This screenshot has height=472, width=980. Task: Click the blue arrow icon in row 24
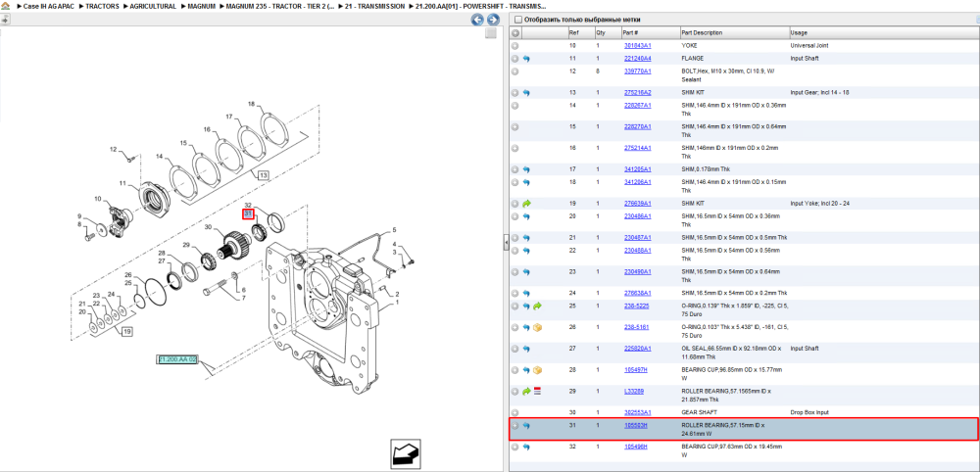(x=526, y=294)
